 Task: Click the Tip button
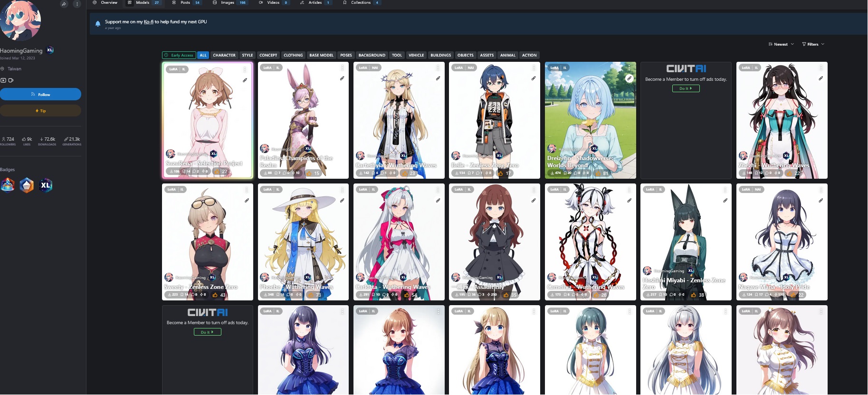pyautogui.click(x=40, y=111)
